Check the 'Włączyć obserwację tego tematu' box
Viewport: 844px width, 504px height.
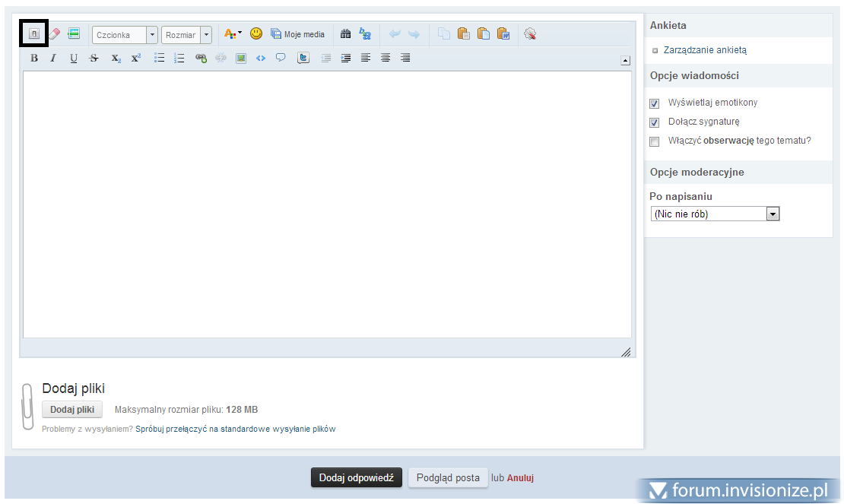point(654,141)
